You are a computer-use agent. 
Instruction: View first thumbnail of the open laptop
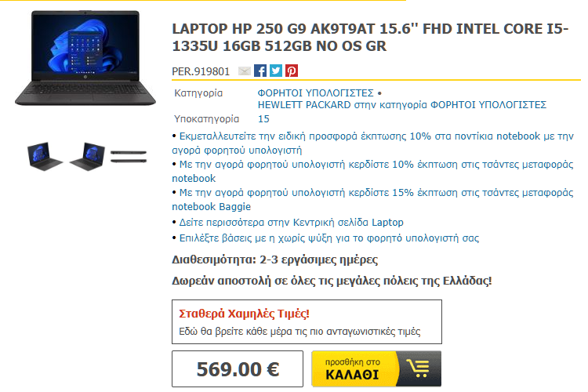(44, 156)
